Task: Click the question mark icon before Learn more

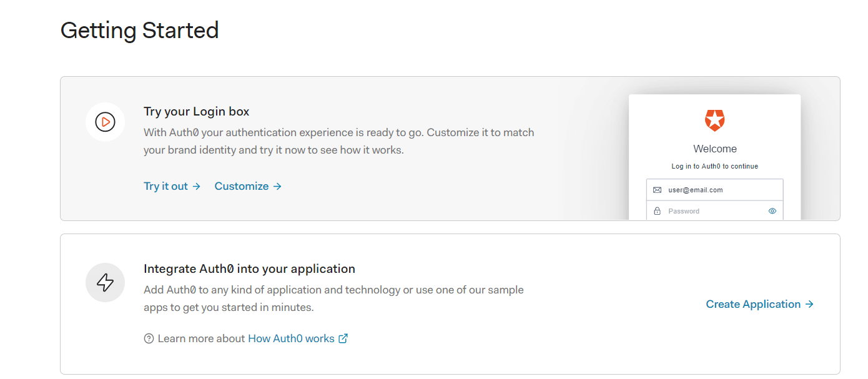Action: (149, 338)
